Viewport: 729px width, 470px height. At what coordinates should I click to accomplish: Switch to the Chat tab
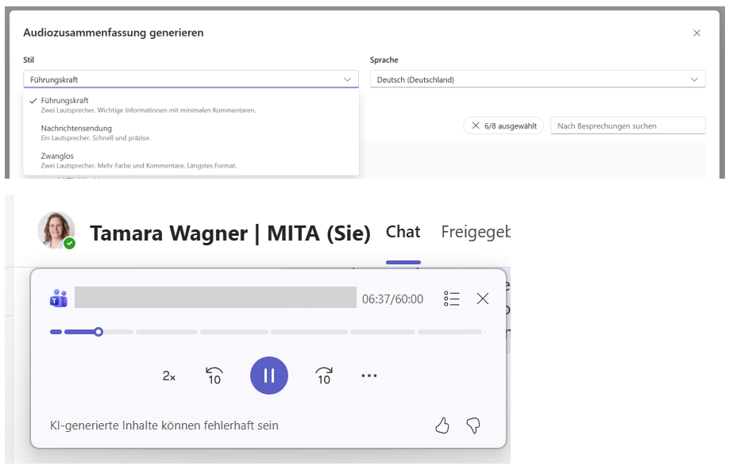pos(403,232)
